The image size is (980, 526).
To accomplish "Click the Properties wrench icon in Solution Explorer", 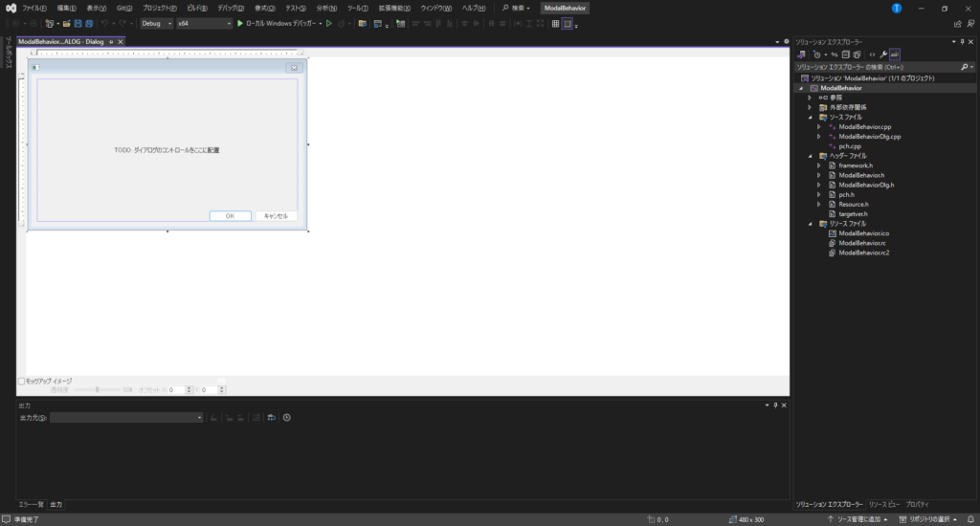I will (883, 55).
